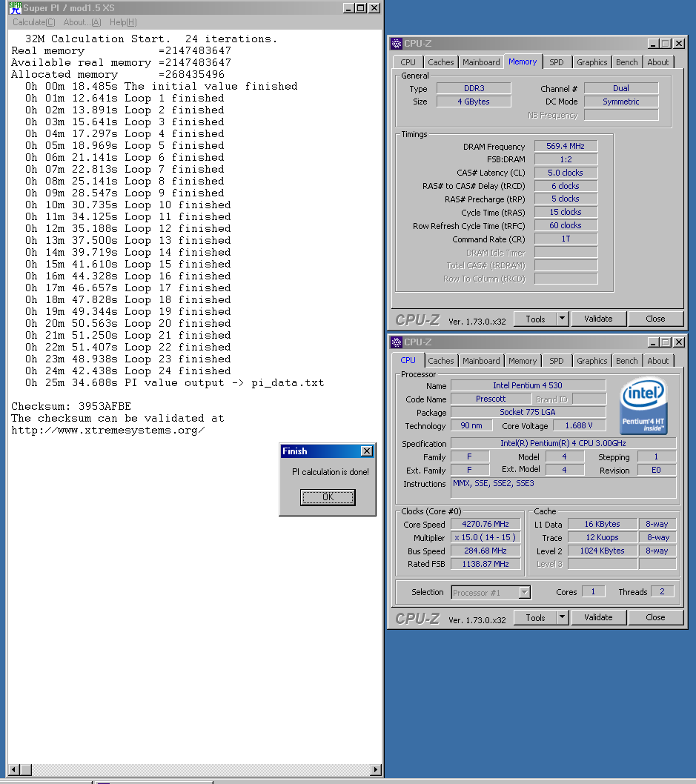This screenshot has height=784, width=696.
Task: Click the Channel # field Dual
Action: pos(621,88)
